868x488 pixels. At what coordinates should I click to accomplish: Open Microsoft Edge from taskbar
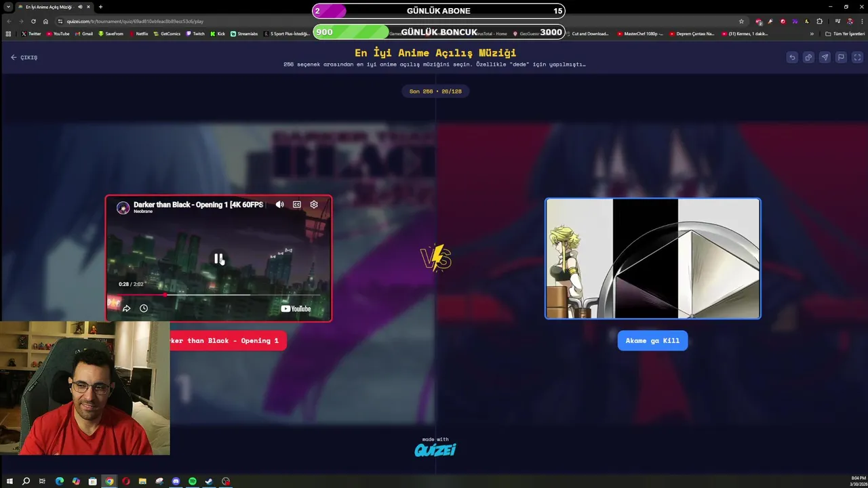pyautogui.click(x=60, y=481)
